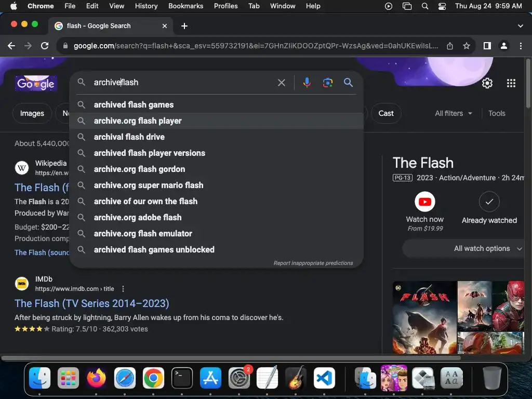Open Font Book from the dock
Screen dimensions: 532x399
[451, 378]
